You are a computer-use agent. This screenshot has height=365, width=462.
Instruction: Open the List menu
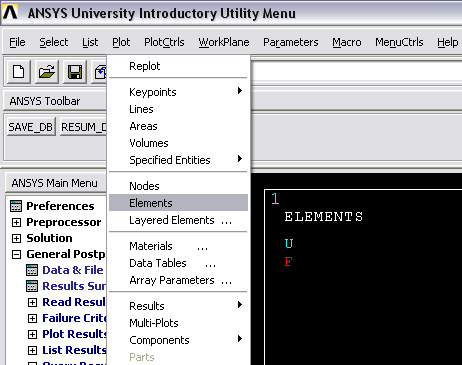point(90,42)
